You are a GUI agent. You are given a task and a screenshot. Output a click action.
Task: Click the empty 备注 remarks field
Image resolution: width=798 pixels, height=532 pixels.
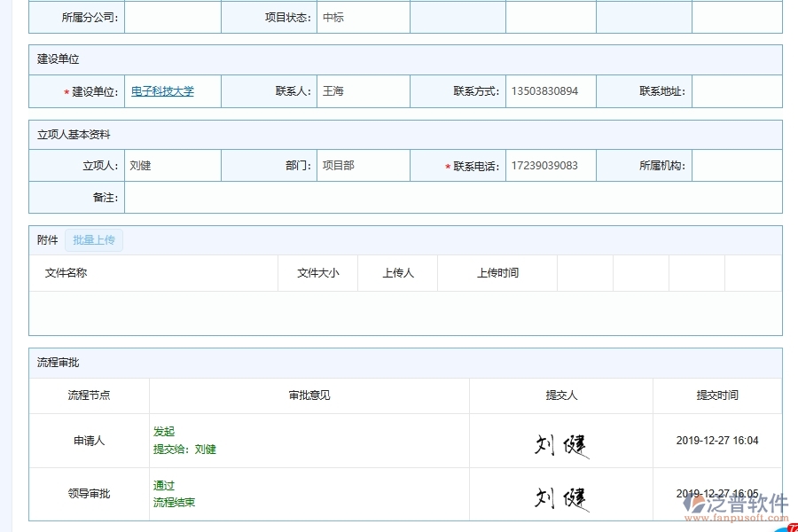(454, 197)
